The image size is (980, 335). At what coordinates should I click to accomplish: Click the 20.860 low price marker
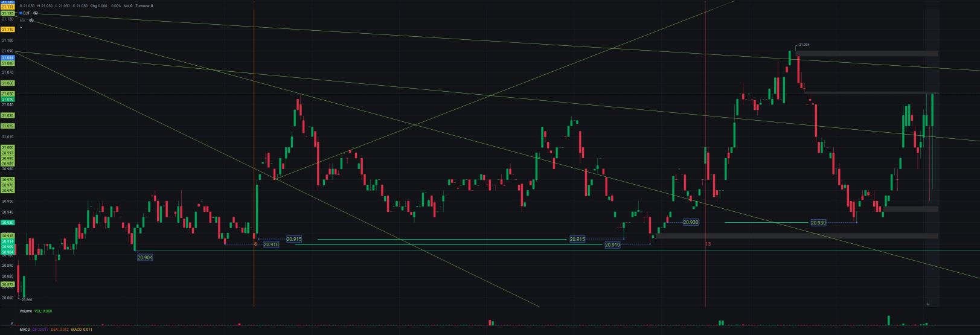click(x=27, y=299)
